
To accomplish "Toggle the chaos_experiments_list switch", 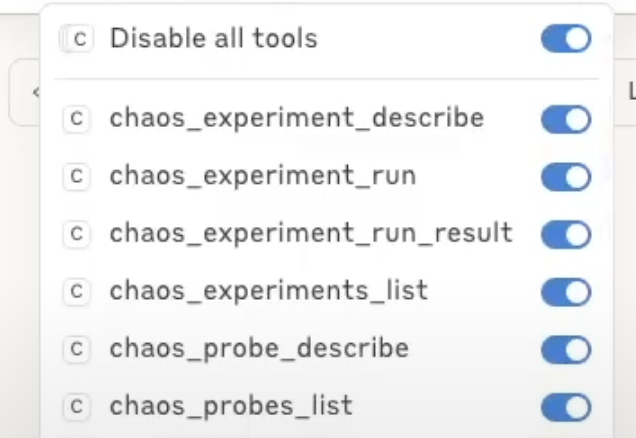I will (x=566, y=292).
